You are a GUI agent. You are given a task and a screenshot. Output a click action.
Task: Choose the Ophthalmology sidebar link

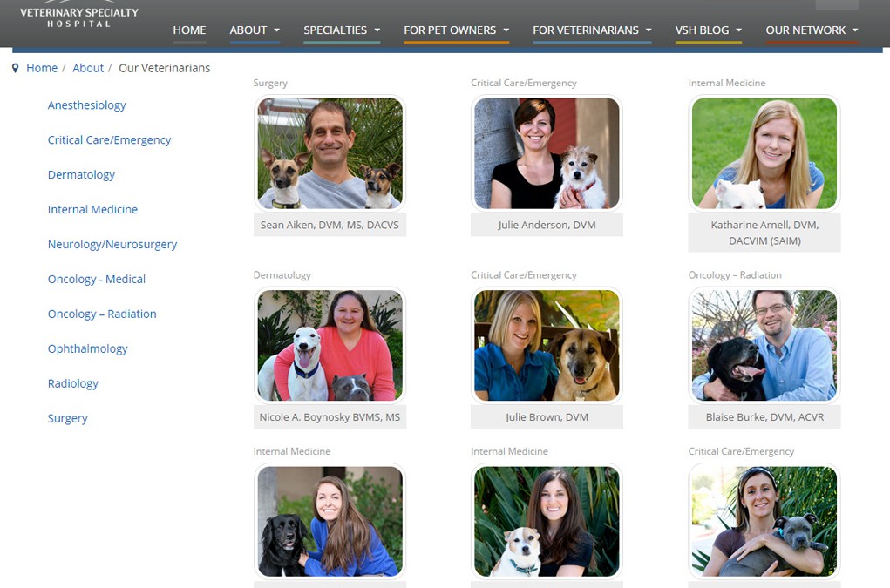click(x=87, y=348)
